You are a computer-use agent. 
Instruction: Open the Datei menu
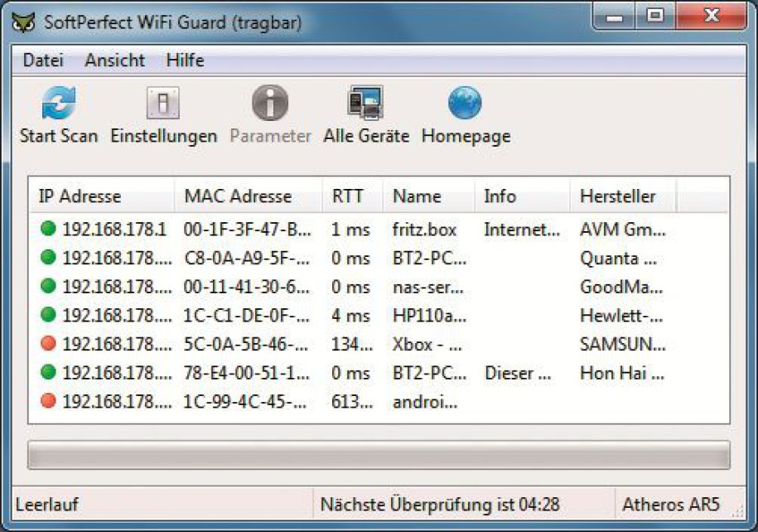[43, 60]
